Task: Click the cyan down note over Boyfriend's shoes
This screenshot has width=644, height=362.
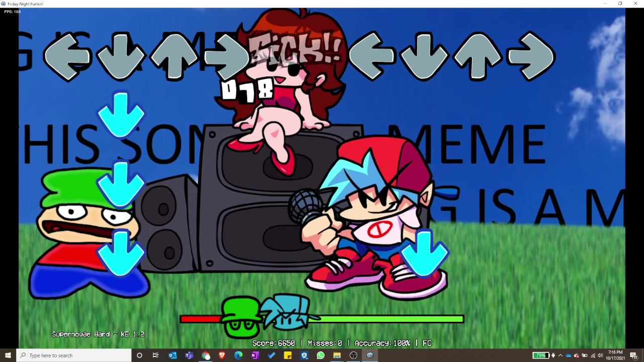Action: [425, 254]
